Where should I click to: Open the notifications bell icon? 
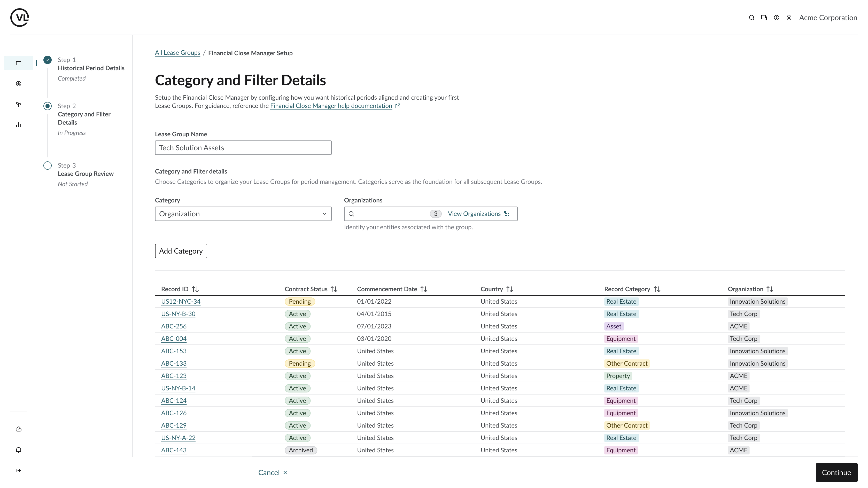coord(19,450)
